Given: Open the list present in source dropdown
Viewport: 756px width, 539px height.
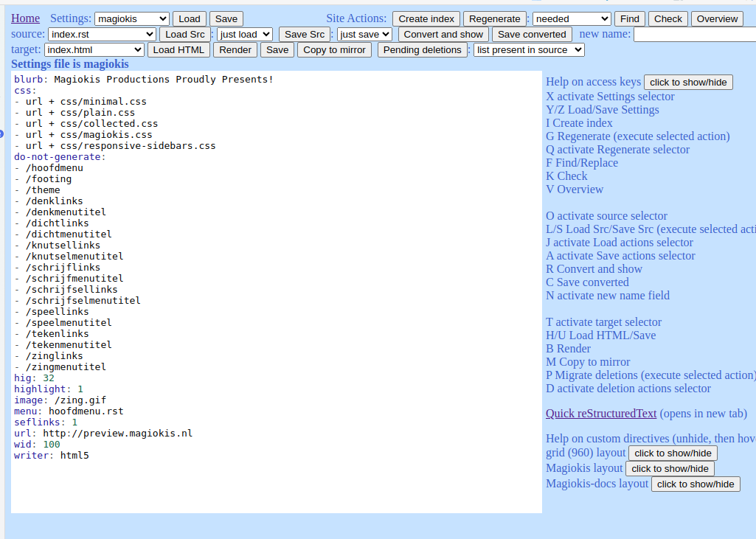Looking at the screenshot, I should [x=529, y=49].
